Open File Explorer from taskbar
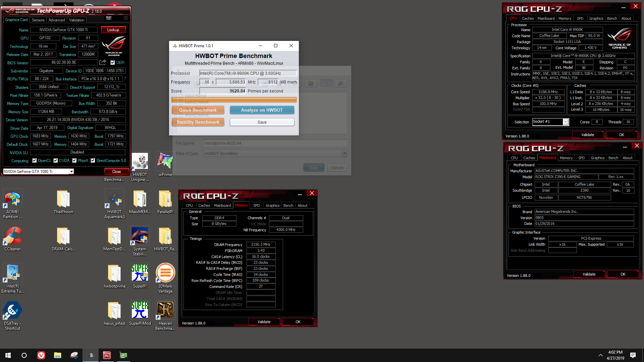 (x=57, y=355)
